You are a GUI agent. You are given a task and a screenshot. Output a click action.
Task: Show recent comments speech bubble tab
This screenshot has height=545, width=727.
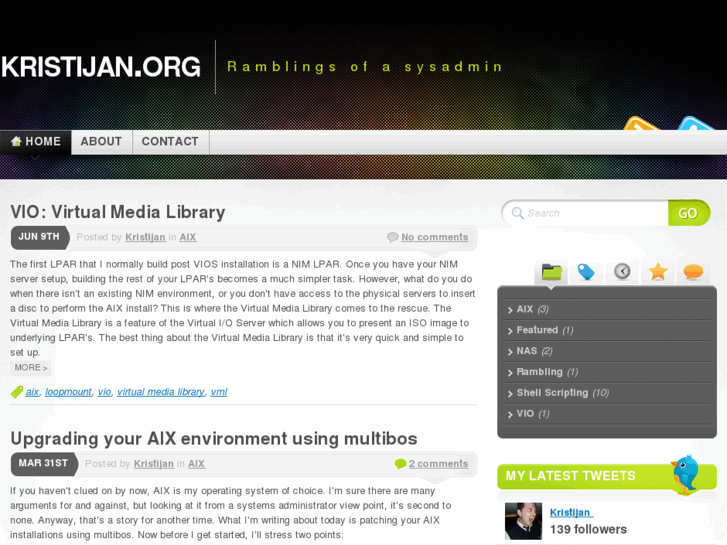click(x=693, y=272)
